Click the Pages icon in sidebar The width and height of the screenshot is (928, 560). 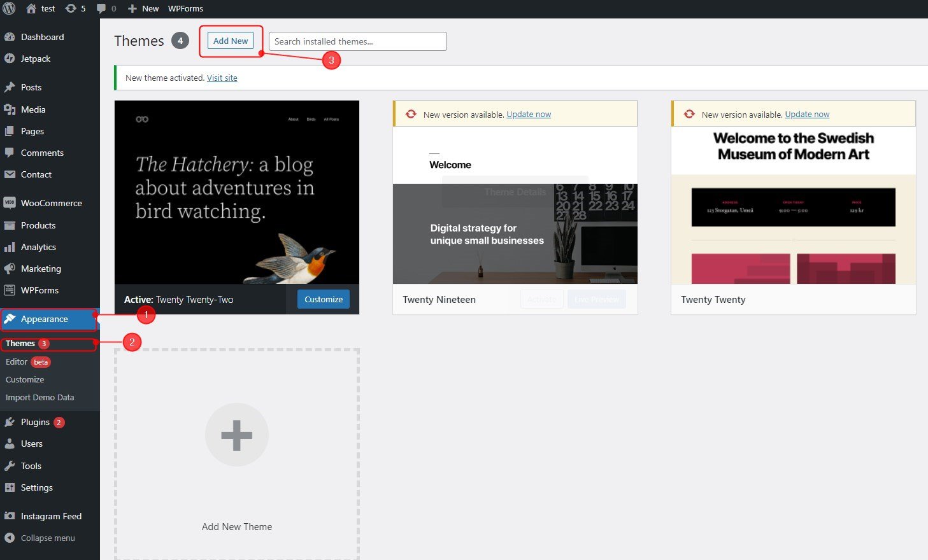coord(10,131)
